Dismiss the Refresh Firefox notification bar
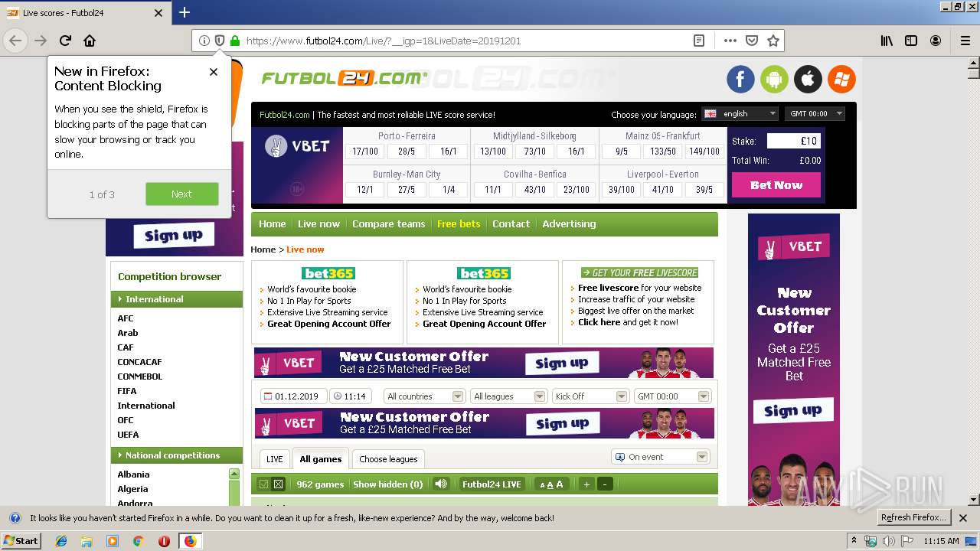The width and height of the screenshot is (980, 551). point(963,518)
